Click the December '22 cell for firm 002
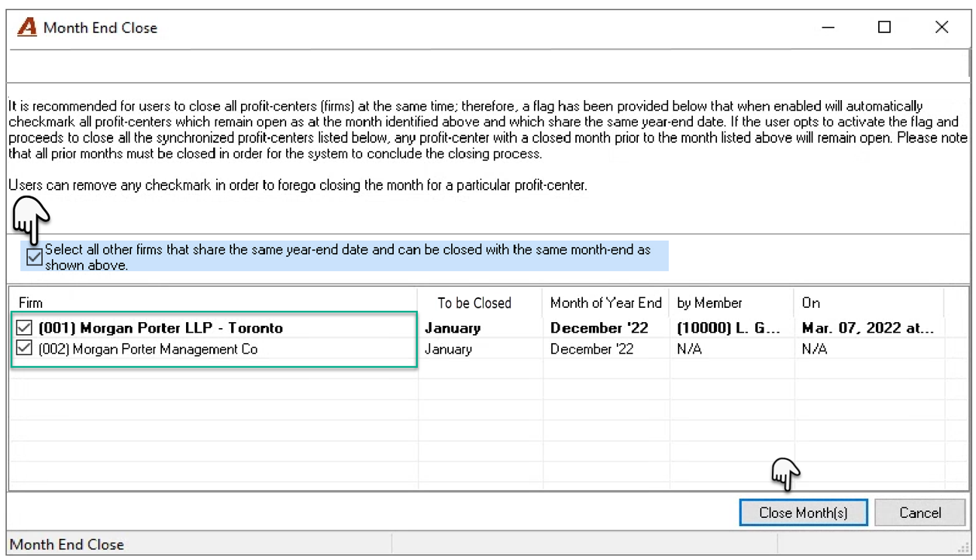976x560 pixels. click(x=592, y=349)
